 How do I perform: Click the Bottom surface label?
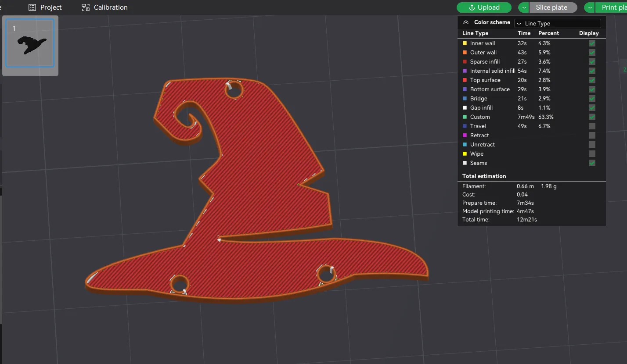(x=490, y=89)
